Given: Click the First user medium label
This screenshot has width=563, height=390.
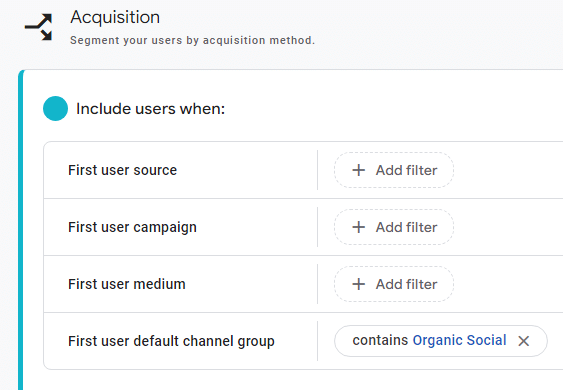Looking at the screenshot, I should coord(127,284).
